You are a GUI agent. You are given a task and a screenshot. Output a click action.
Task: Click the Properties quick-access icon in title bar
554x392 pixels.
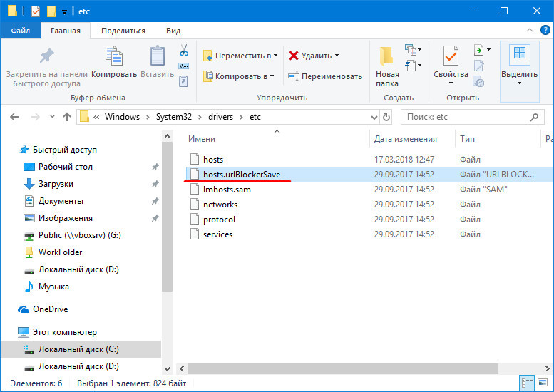tap(36, 11)
